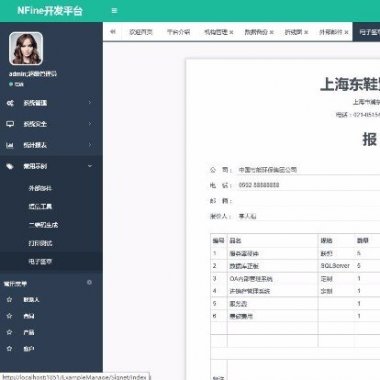380x380 pixels.
Task: Click the double-left arrow beside the tabs
Action: point(113,32)
